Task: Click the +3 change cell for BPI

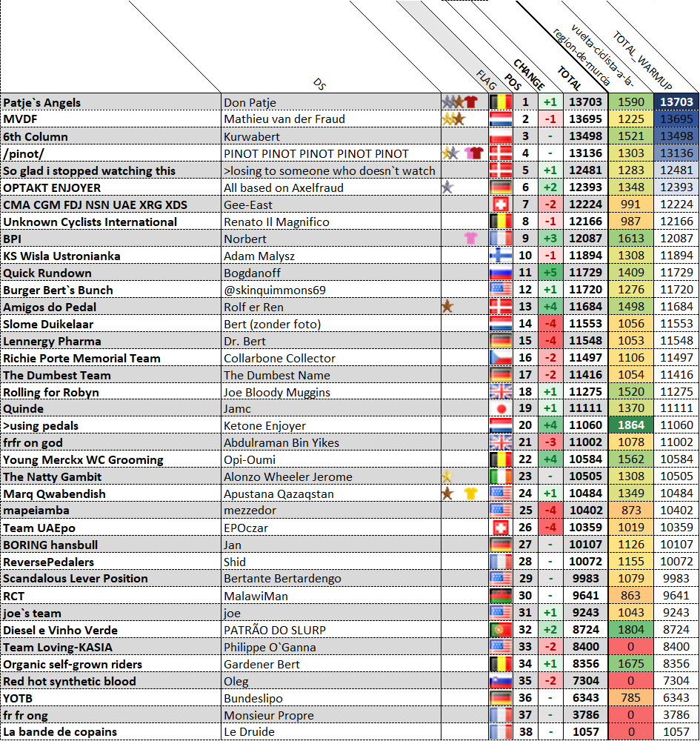Action: coord(550,239)
